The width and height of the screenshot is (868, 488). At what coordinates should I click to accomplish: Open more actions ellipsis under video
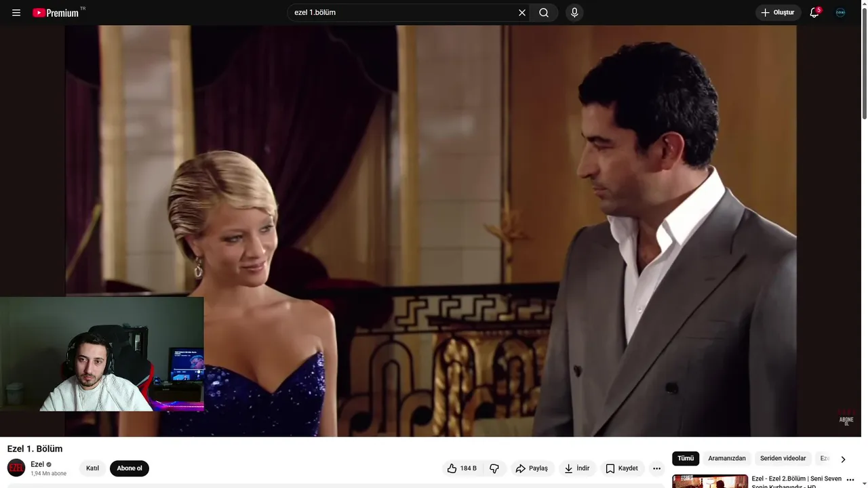coord(656,468)
